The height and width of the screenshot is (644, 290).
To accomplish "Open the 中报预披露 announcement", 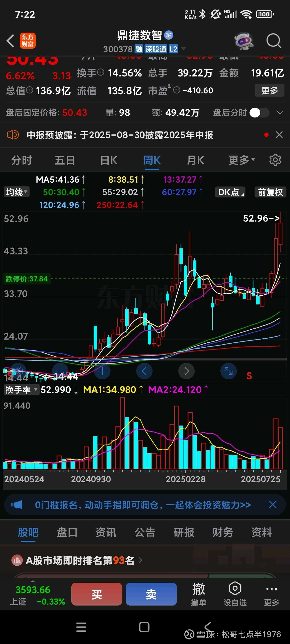I will 120,135.
